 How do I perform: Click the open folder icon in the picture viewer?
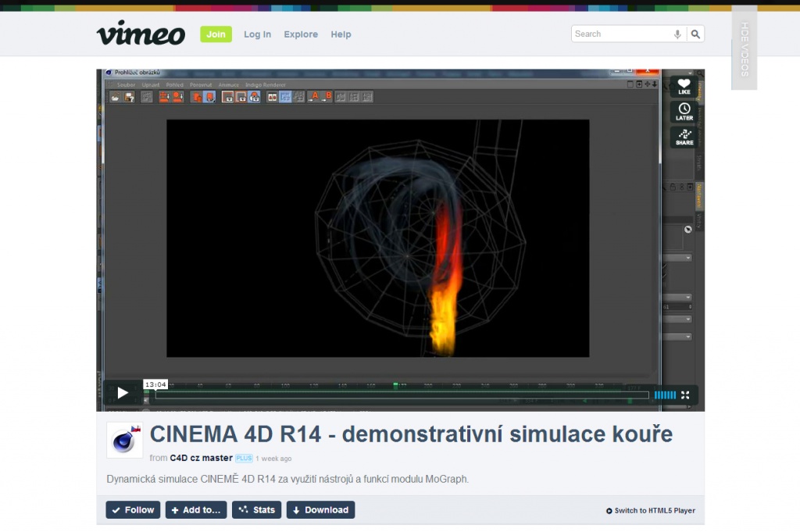tap(116, 97)
